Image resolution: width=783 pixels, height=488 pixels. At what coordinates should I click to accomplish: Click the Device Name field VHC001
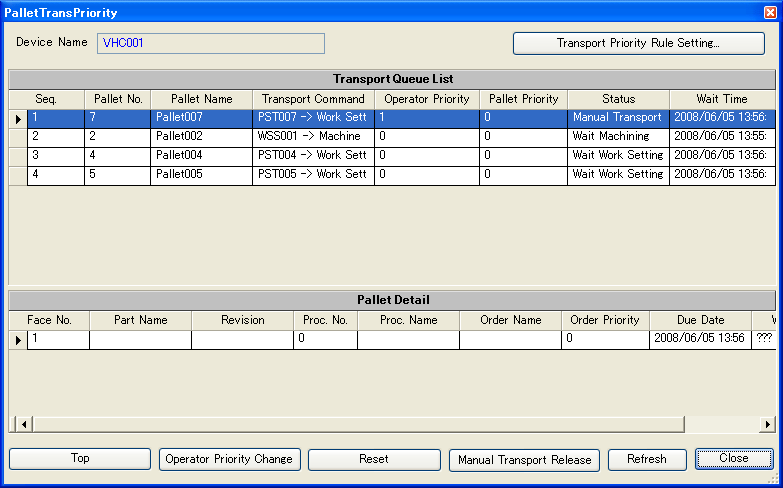[x=211, y=43]
